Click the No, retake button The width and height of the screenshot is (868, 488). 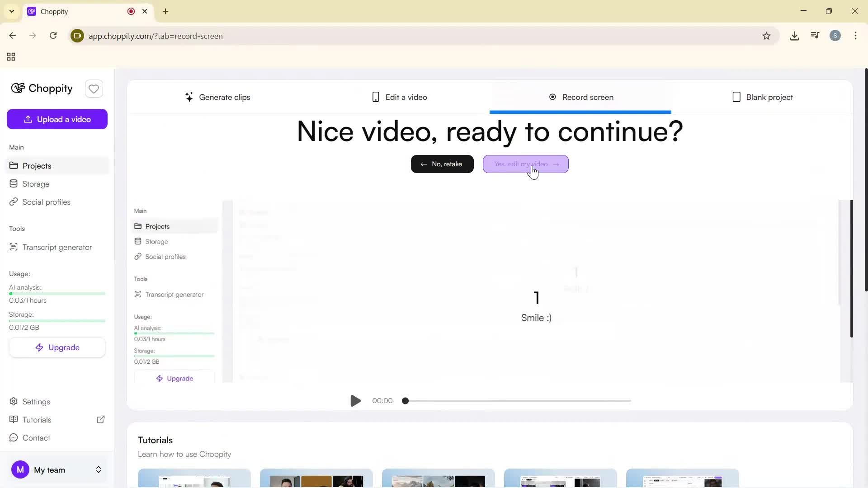pos(442,164)
